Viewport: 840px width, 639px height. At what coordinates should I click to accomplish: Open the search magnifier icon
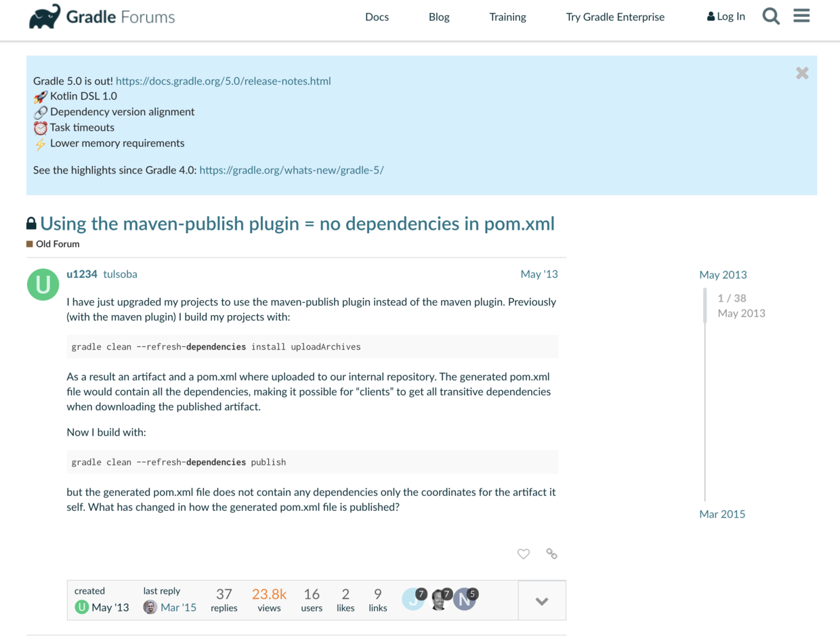771,16
